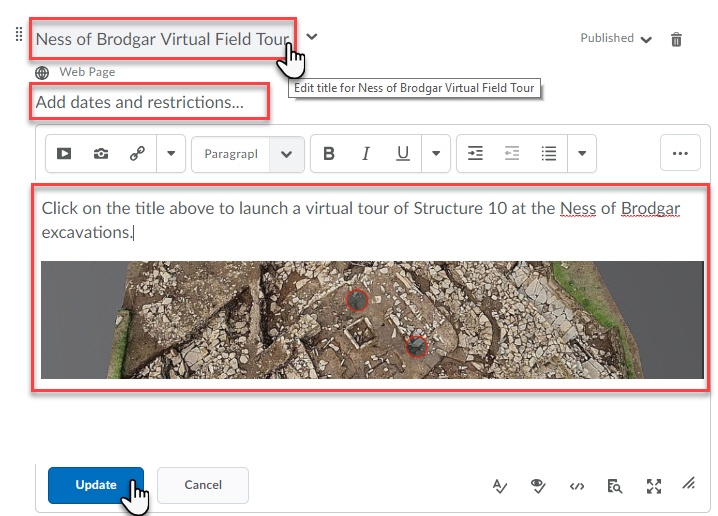
Task: Open the Paragraph format dropdown
Action: pyautogui.click(x=248, y=154)
